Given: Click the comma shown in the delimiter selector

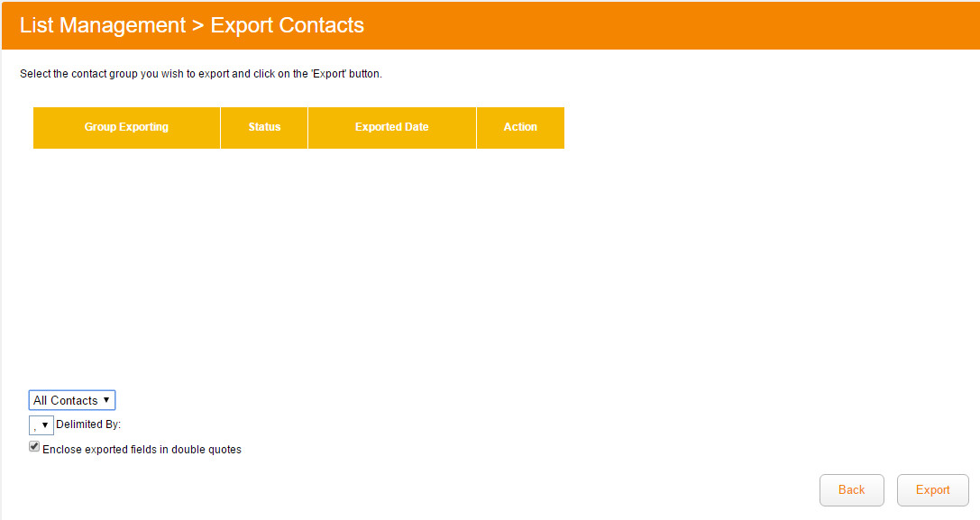Looking at the screenshot, I should [34, 425].
